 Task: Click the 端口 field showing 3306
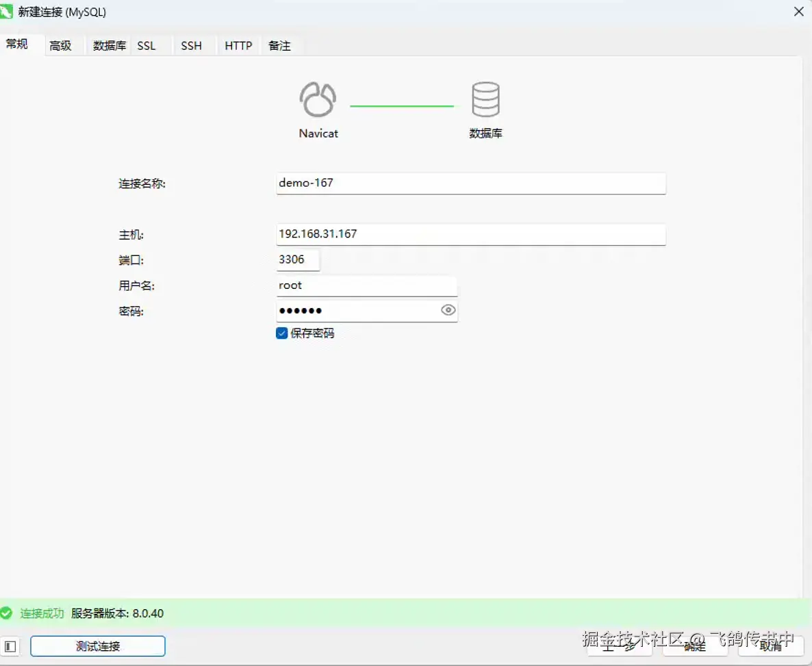coord(298,259)
